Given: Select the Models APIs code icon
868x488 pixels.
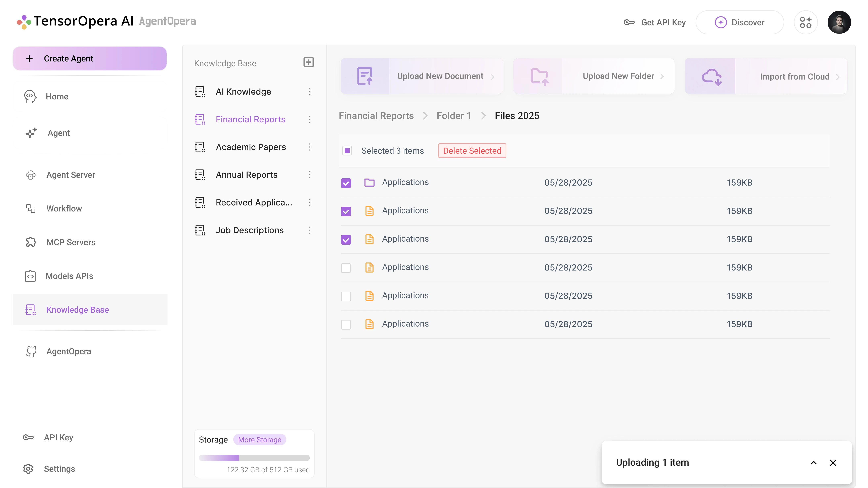Looking at the screenshot, I should click(x=30, y=276).
